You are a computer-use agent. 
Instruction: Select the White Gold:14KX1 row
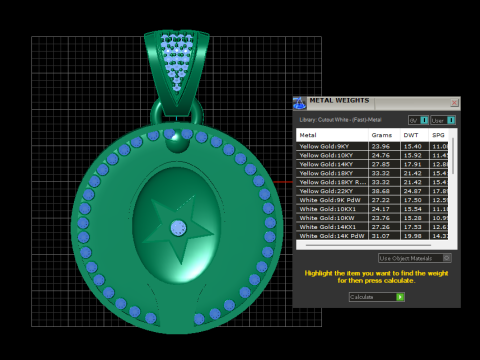click(372, 227)
